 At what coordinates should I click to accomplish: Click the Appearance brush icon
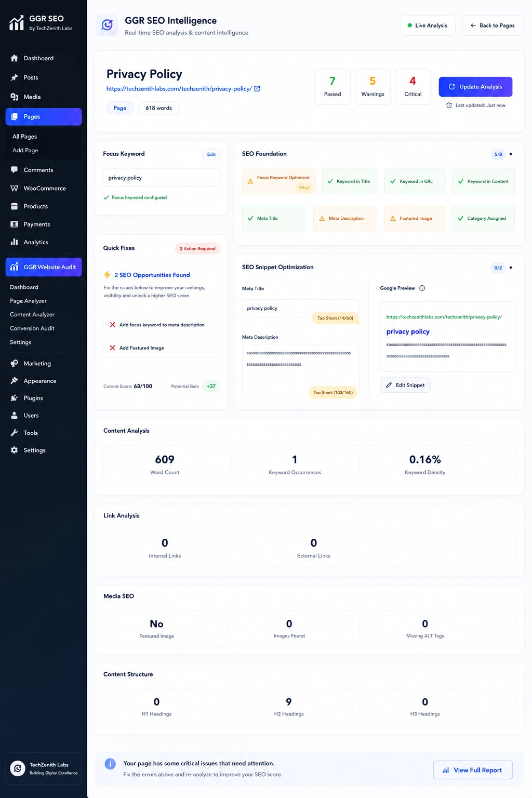tap(15, 381)
